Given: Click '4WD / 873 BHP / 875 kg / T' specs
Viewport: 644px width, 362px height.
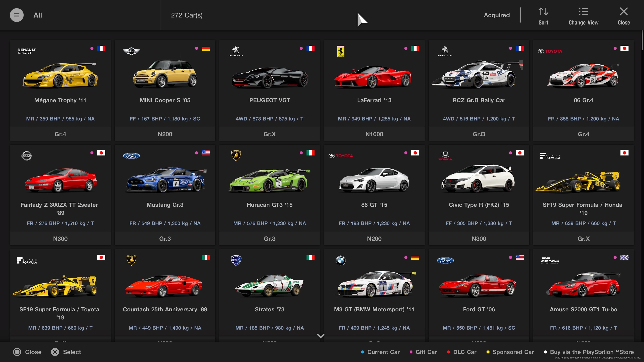Looking at the screenshot, I should pyautogui.click(x=270, y=119).
